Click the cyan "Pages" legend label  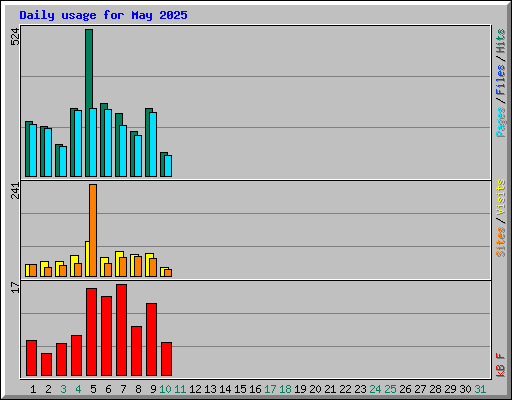[x=500, y=122]
